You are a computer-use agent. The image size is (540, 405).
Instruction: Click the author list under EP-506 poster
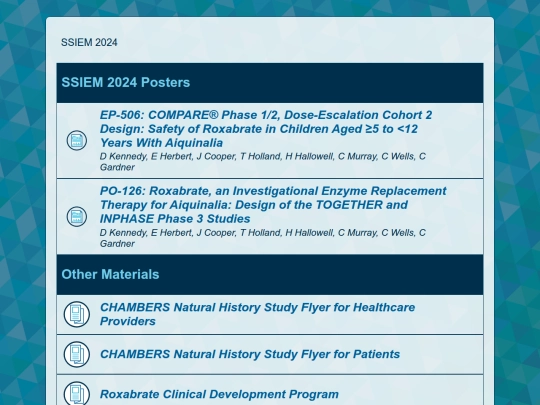[x=263, y=162]
